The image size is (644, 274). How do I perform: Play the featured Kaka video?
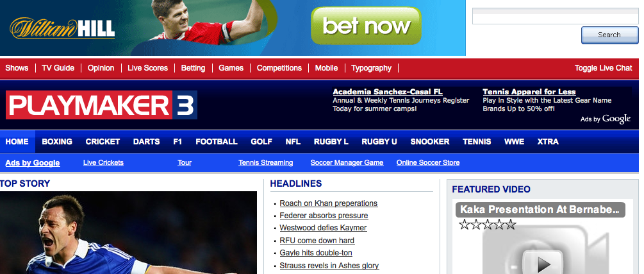pos(544,262)
